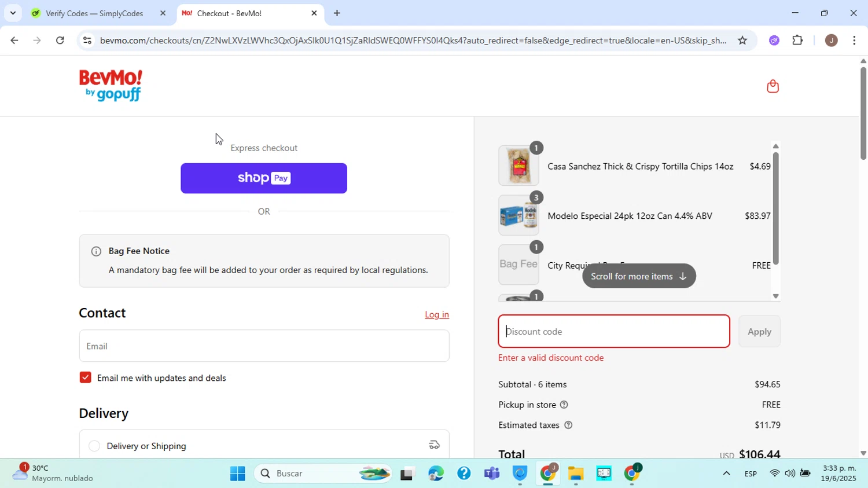Viewport: 868px width, 488px height.
Task: Open Pickup in store help icon
Action: click(564, 405)
